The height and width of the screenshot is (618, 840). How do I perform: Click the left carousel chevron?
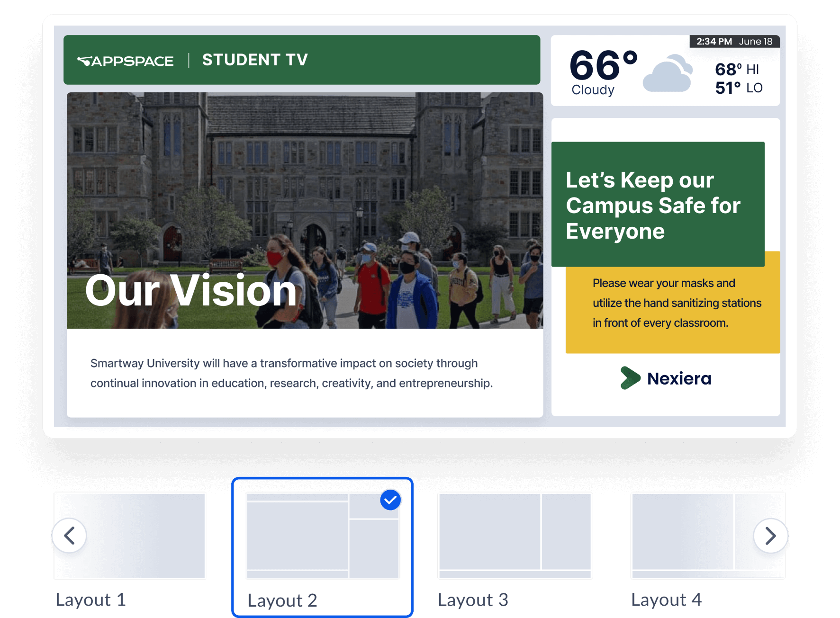pyautogui.click(x=69, y=536)
